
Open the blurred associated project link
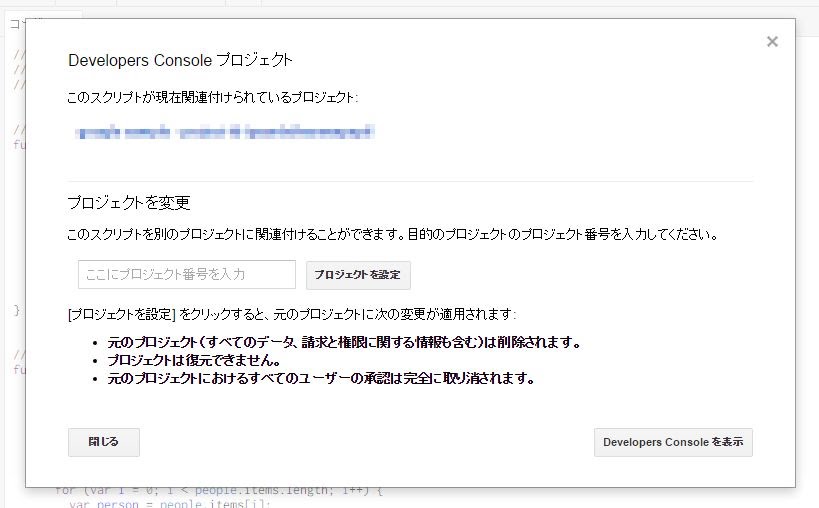(x=225, y=132)
